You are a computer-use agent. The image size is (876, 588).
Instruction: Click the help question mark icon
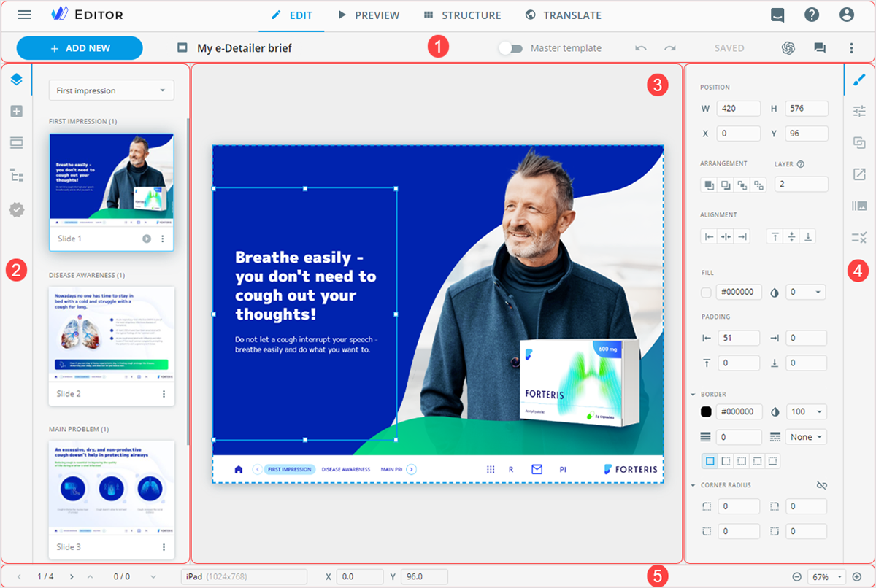812,15
